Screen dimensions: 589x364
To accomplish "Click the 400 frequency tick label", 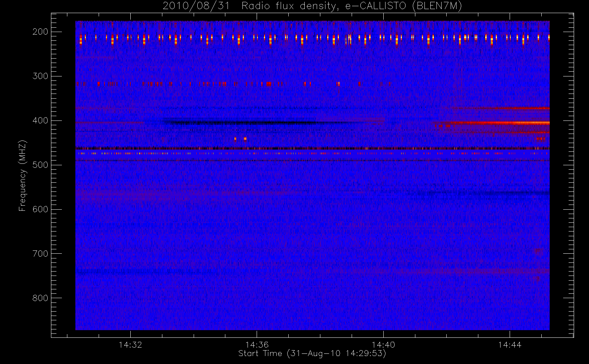I will [x=40, y=120].
